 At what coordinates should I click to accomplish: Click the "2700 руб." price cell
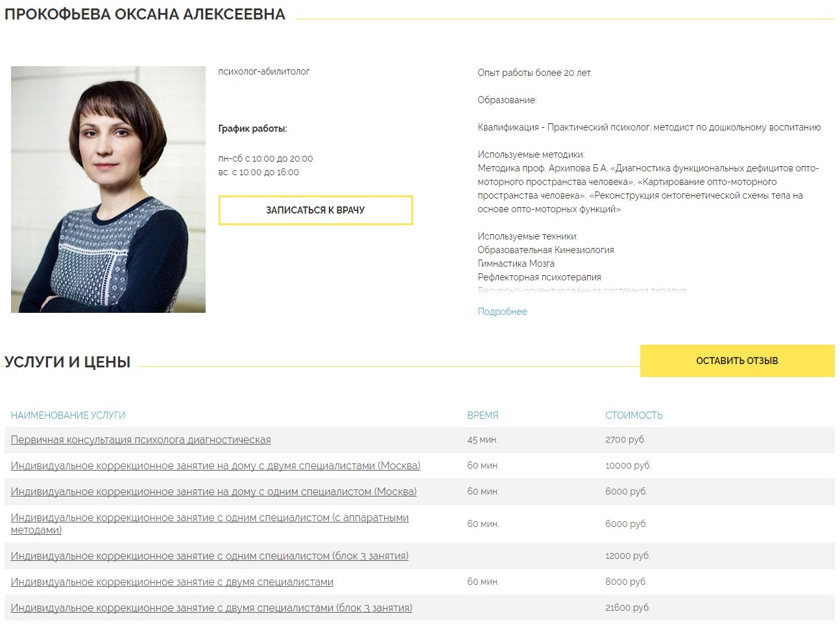click(625, 440)
